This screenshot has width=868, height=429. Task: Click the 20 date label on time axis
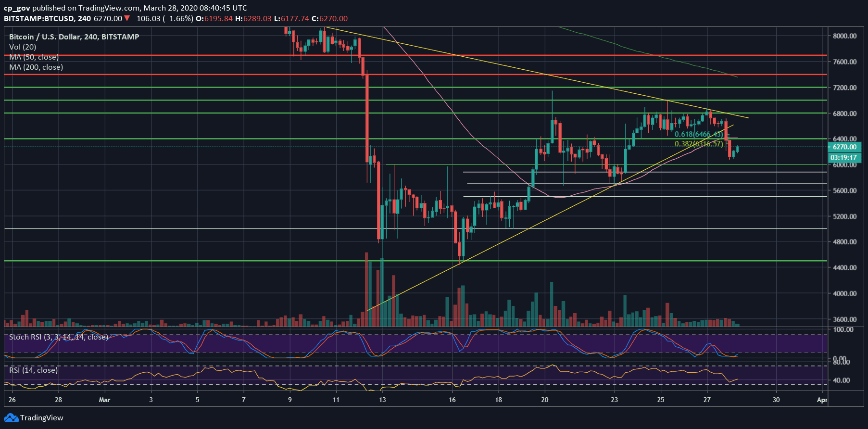(x=544, y=400)
